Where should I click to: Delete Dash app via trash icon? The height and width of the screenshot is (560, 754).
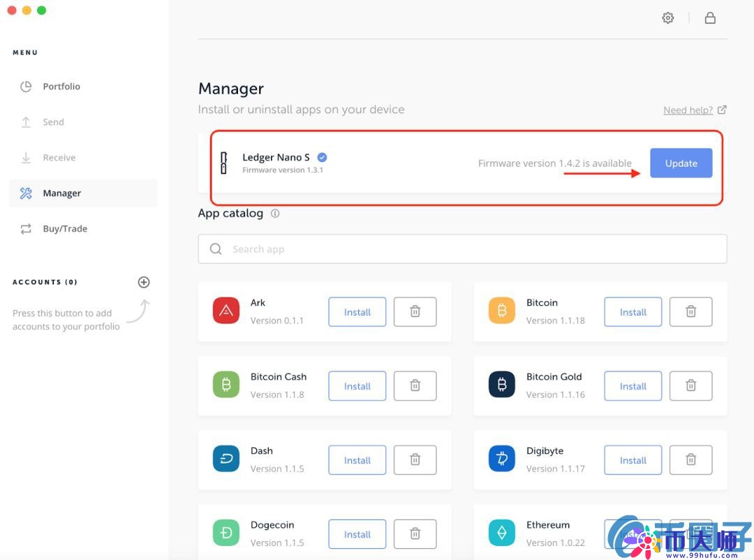415,460
